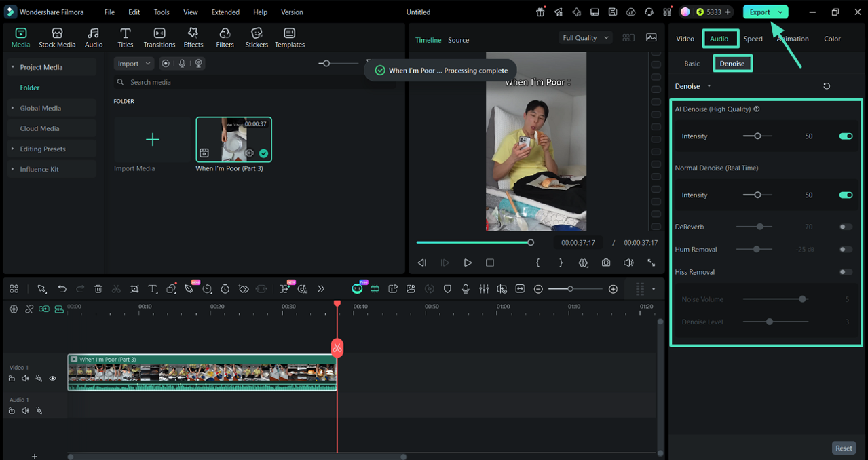Play the preview video
This screenshot has width=868, height=460.
coord(468,263)
